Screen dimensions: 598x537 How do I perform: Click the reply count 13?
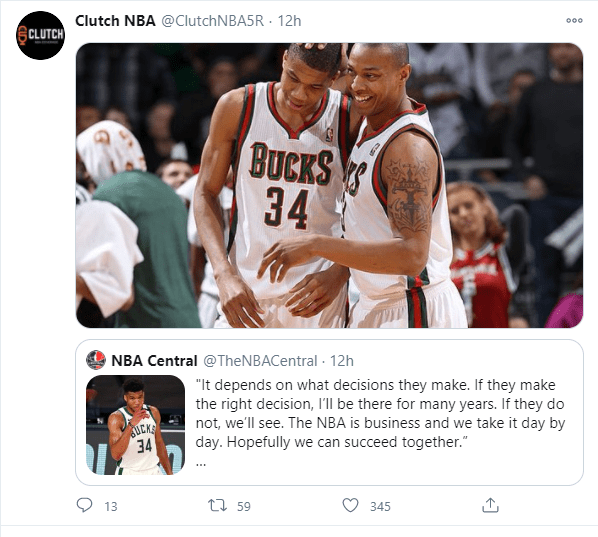pyautogui.click(x=111, y=506)
